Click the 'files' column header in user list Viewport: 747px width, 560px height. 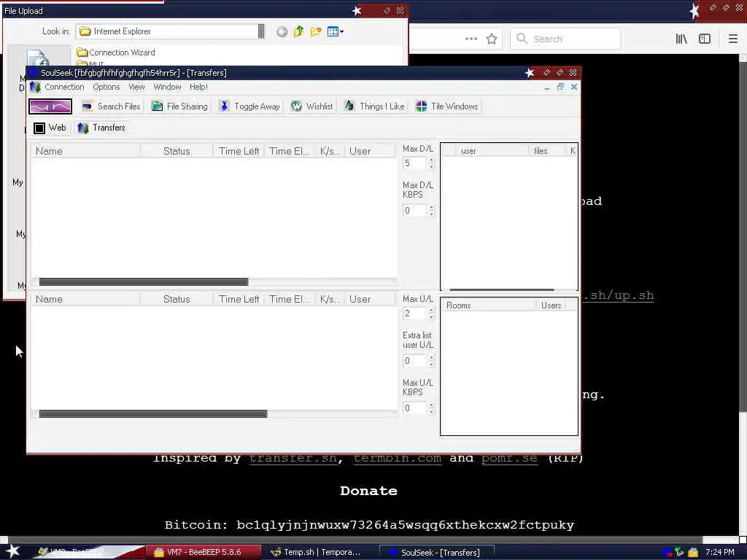click(546, 151)
